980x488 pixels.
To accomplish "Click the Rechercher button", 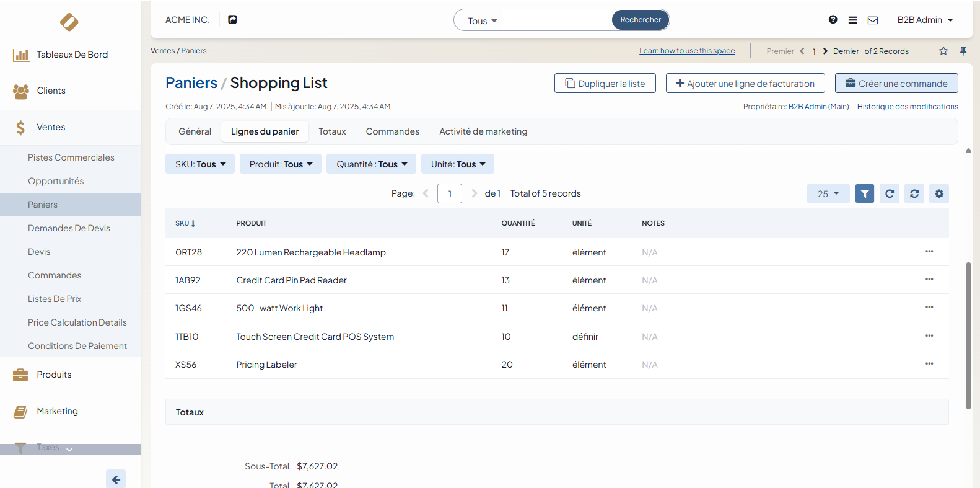I will pyautogui.click(x=641, y=20).
